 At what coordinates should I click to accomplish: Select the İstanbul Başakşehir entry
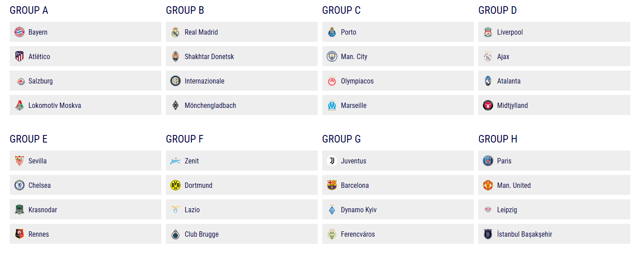click(x=554, y=234)
